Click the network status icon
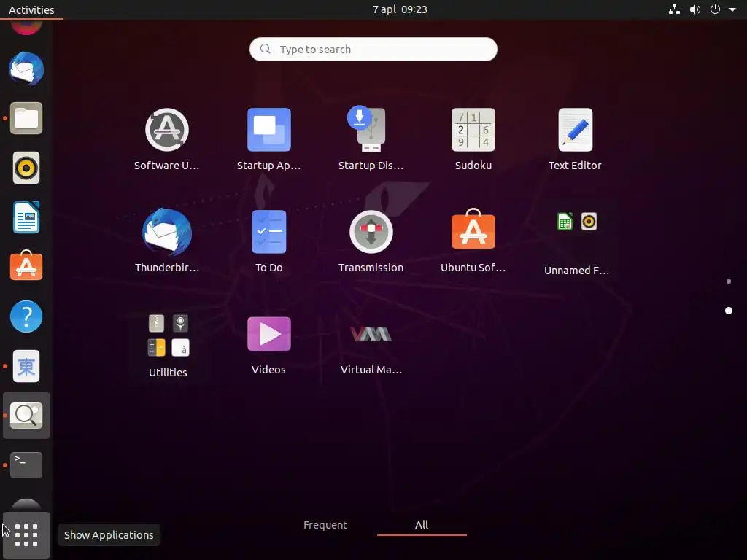Viewport: 747px width, 560px height. pyautogui.click(x=674, y=9)
